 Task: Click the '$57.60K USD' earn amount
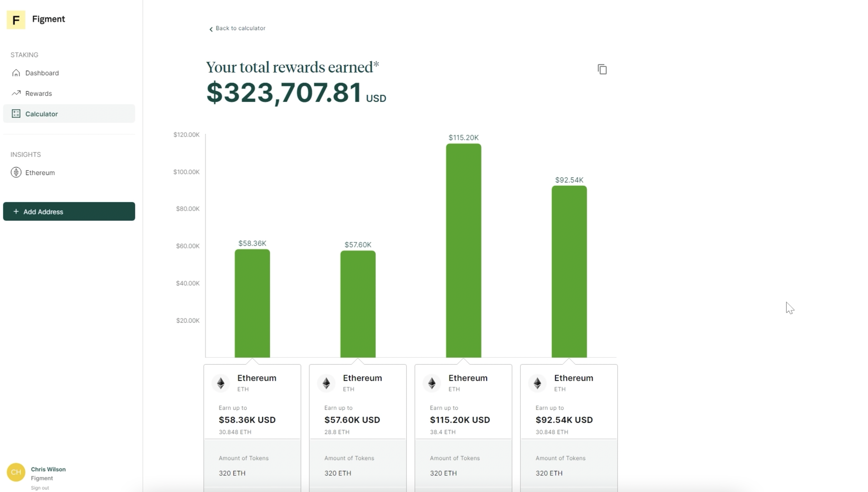[x=352, y=420]
